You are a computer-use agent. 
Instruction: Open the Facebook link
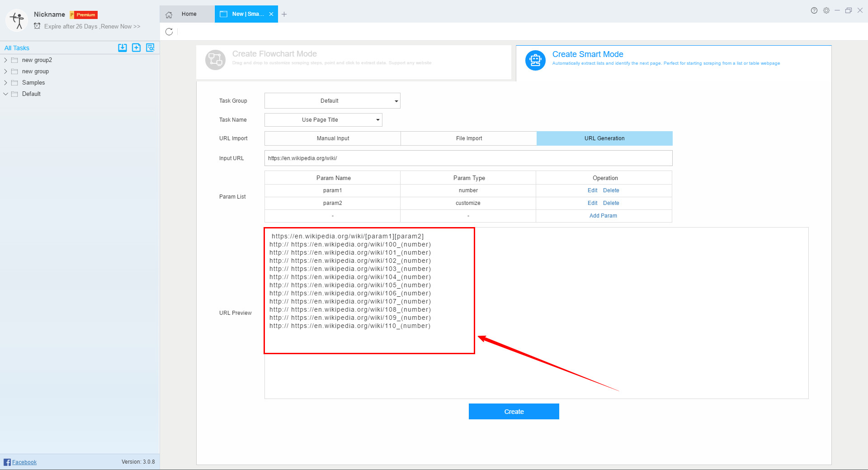(24, 462)
